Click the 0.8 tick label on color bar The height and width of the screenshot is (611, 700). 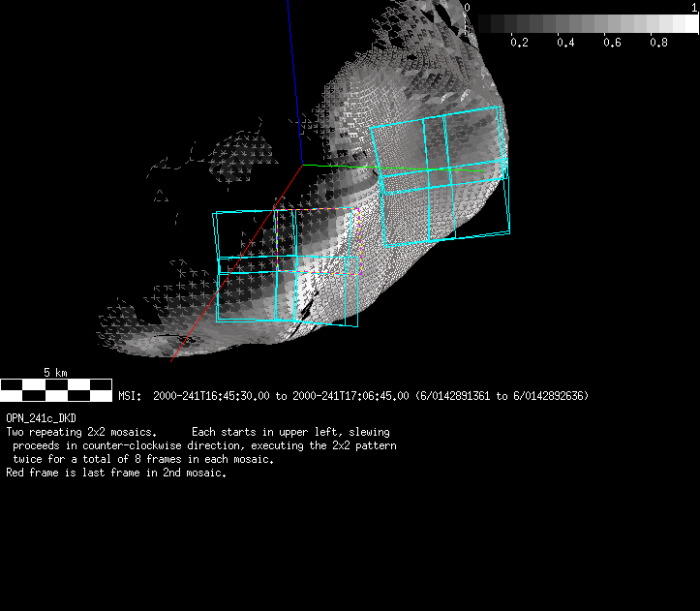pyautogui.click(x=658, y=44)
